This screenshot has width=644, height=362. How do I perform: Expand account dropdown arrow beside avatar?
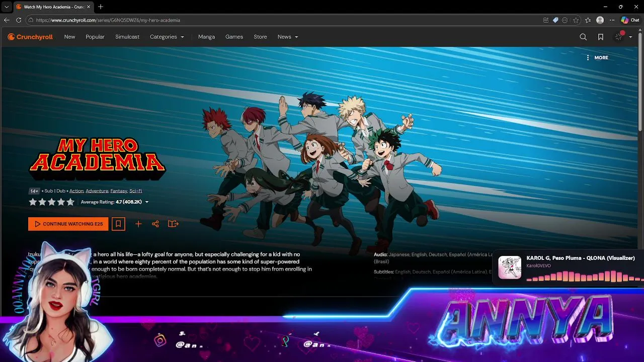point(630,37)
